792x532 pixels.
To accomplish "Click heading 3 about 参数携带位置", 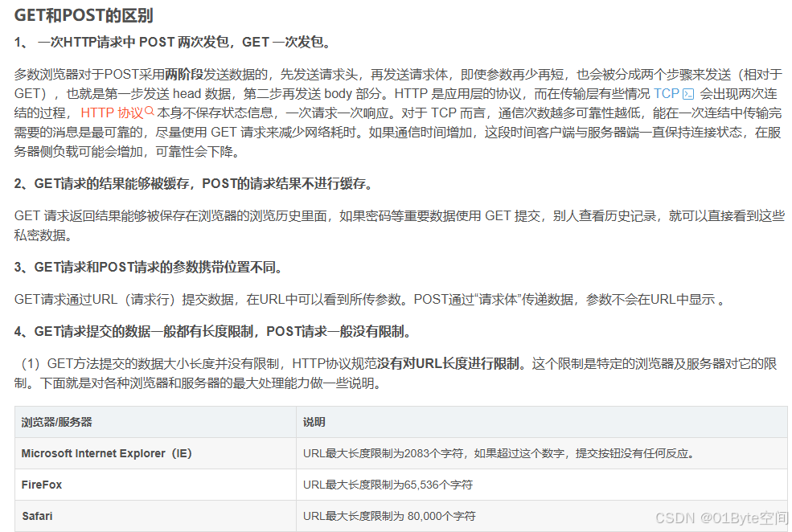I will (x=149, y=268).
